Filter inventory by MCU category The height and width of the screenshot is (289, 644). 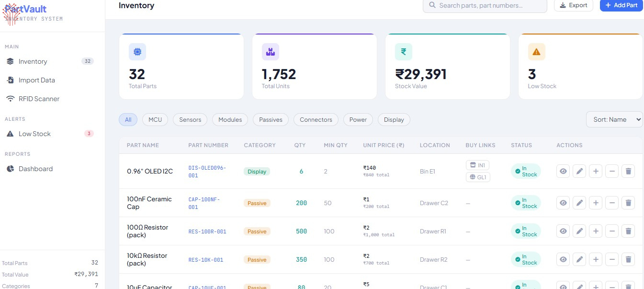[155, 120]
